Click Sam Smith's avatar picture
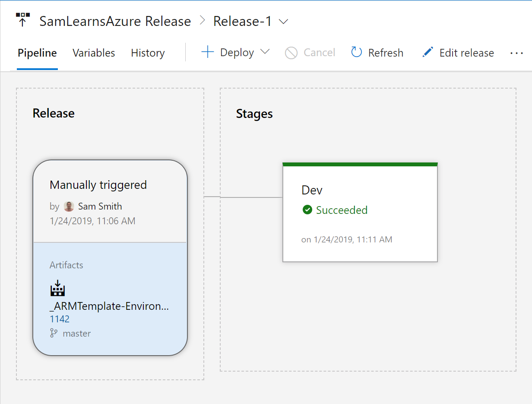This screenshot has width=532, height=404. click(69, 207)
